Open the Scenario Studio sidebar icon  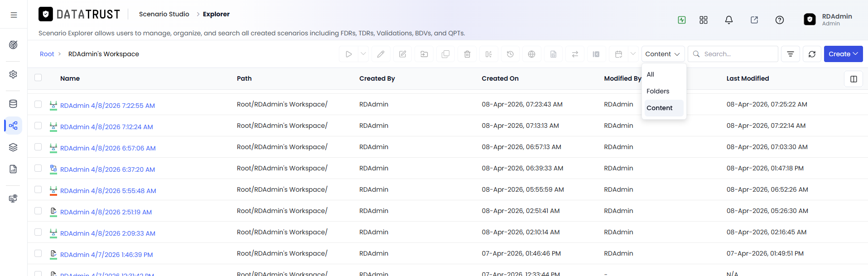[13, 126]
